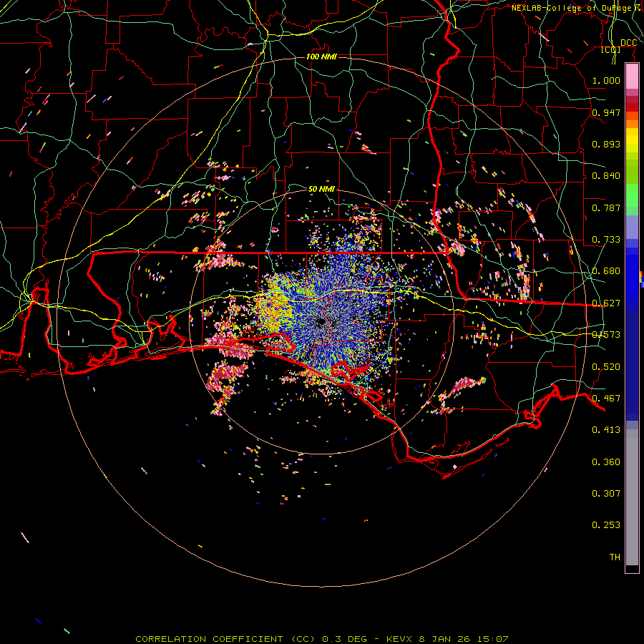Screen dimensions: 644x644
Task: Click the 0.360 legend value
Action: point(606,462)
